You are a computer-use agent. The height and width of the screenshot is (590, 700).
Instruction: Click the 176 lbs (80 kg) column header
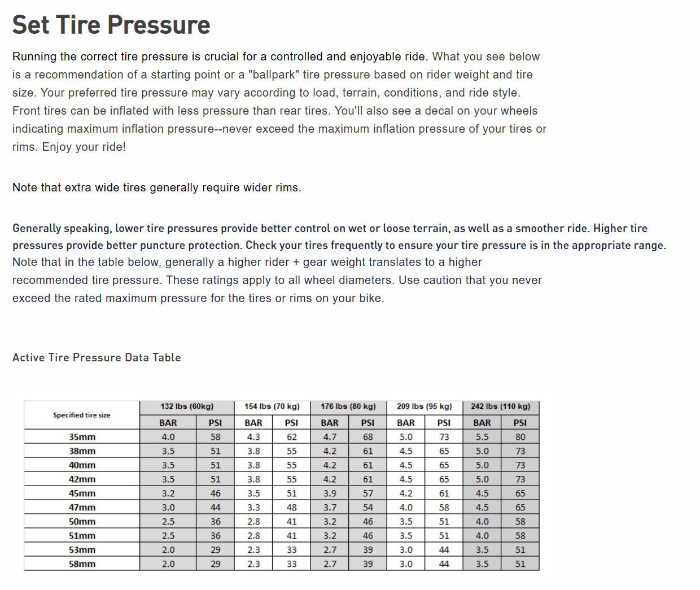348,407
